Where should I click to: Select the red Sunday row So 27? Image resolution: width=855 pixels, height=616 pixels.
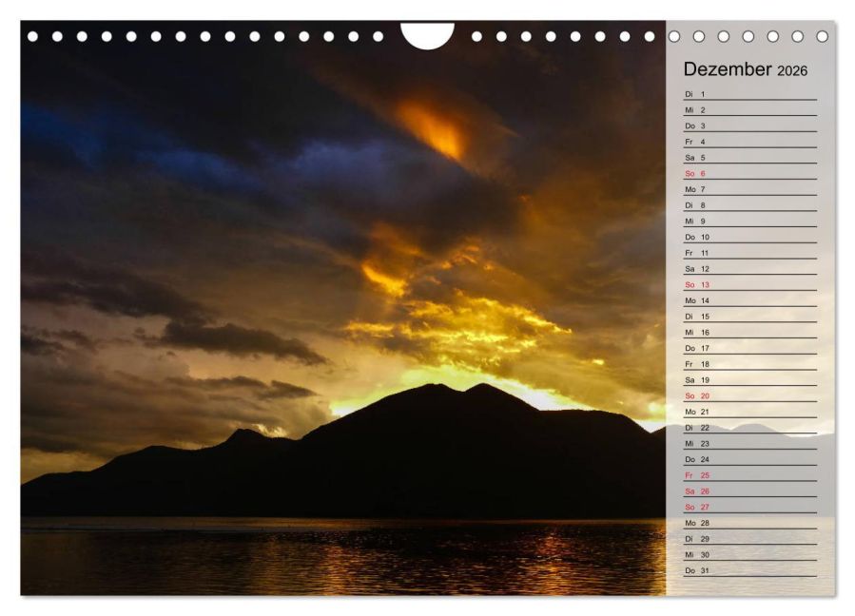750,507
